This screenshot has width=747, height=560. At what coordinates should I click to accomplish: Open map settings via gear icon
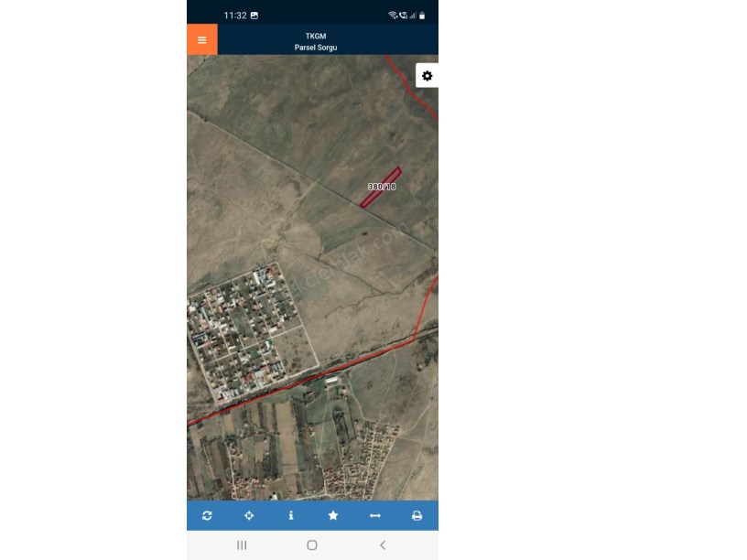(427, 76)
